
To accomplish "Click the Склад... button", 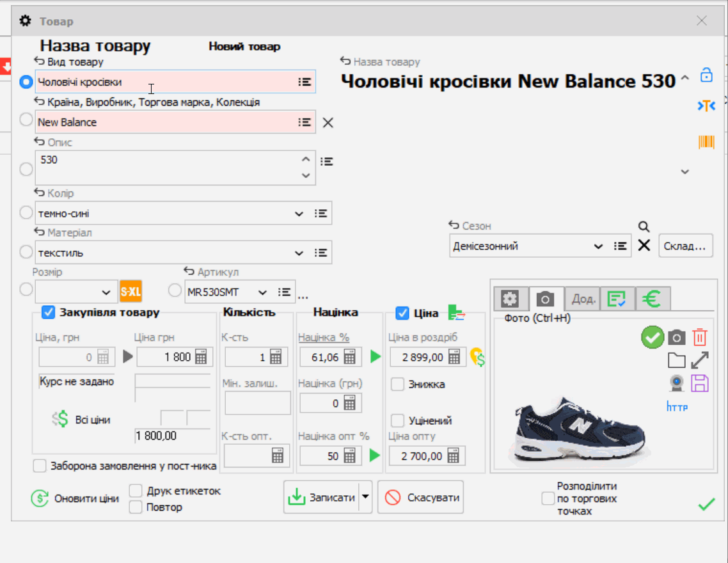I will (x=685, y=246).
